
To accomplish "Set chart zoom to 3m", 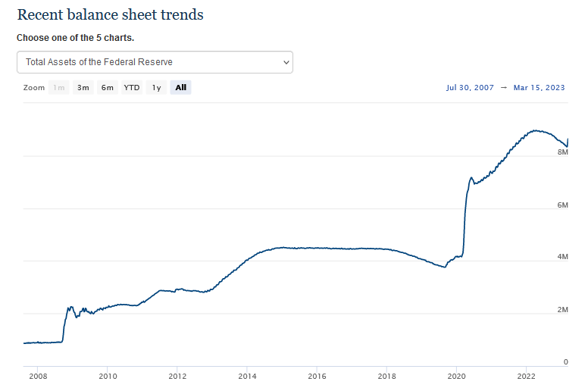I will point(83,88).
